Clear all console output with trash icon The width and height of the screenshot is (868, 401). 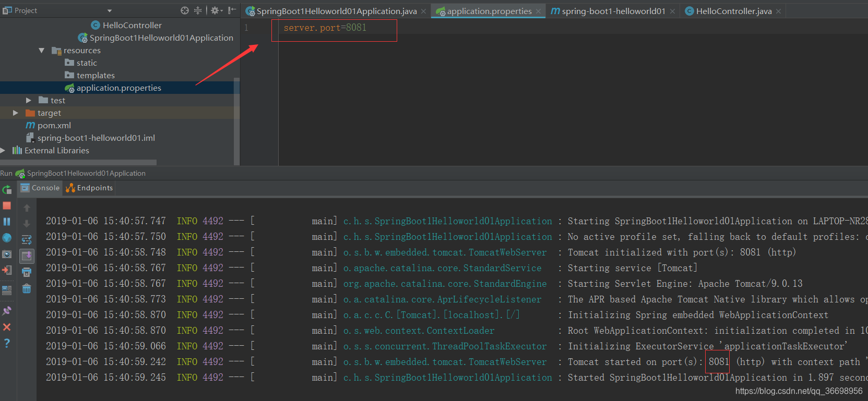tap(27, 288)
